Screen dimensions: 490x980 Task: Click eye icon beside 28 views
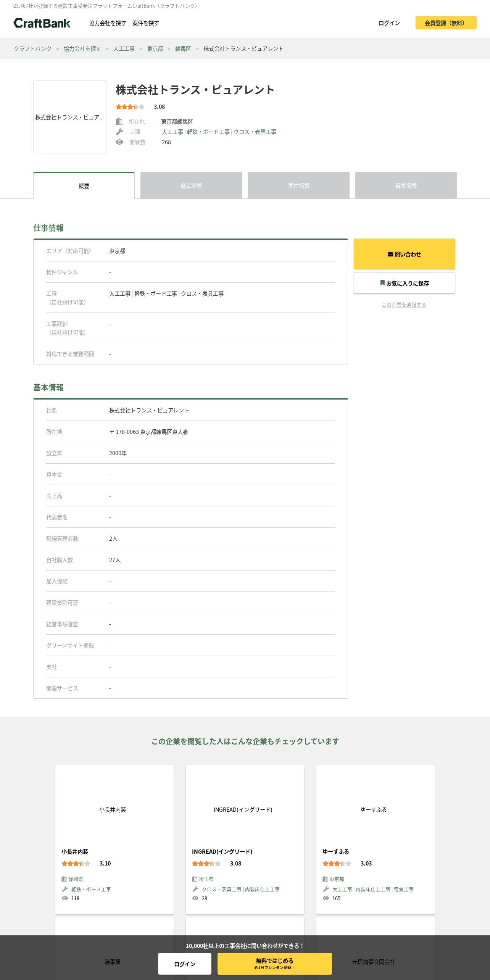195,898
